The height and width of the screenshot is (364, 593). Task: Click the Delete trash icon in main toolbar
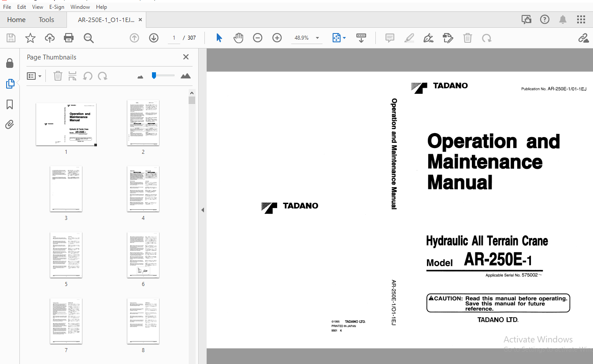(467, 38)
